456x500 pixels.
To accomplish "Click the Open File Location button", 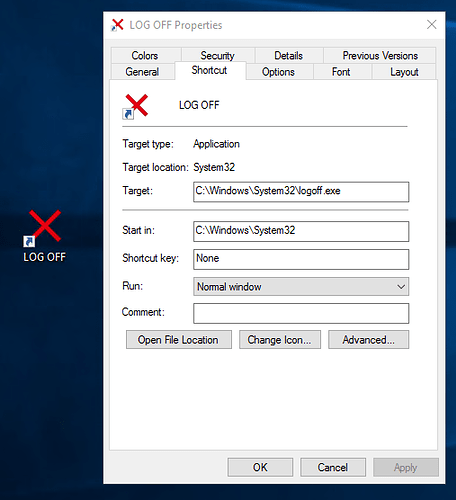I will pyautogui.click(x=179, y=340).
